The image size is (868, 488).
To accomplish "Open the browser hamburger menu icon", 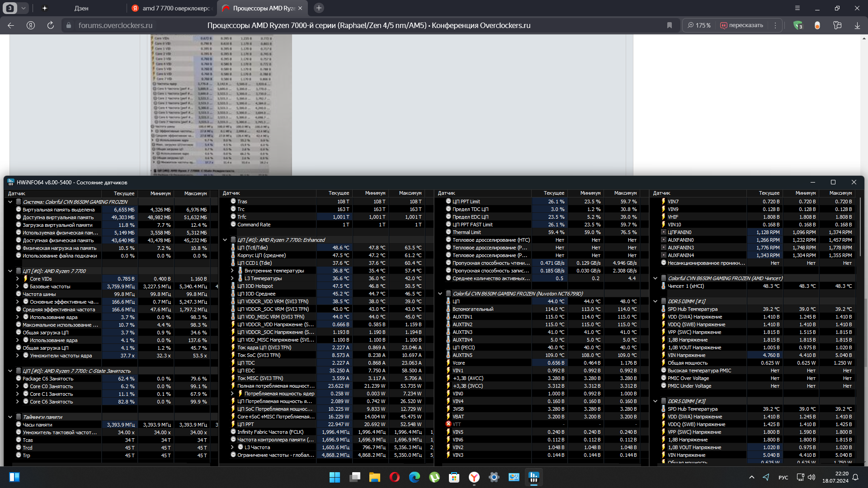I will 797,8.
